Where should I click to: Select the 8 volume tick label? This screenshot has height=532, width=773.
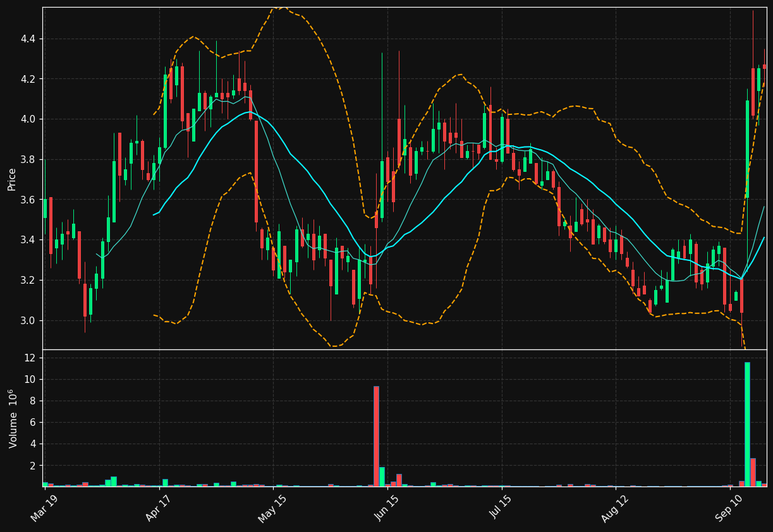[x=33, y=401]
